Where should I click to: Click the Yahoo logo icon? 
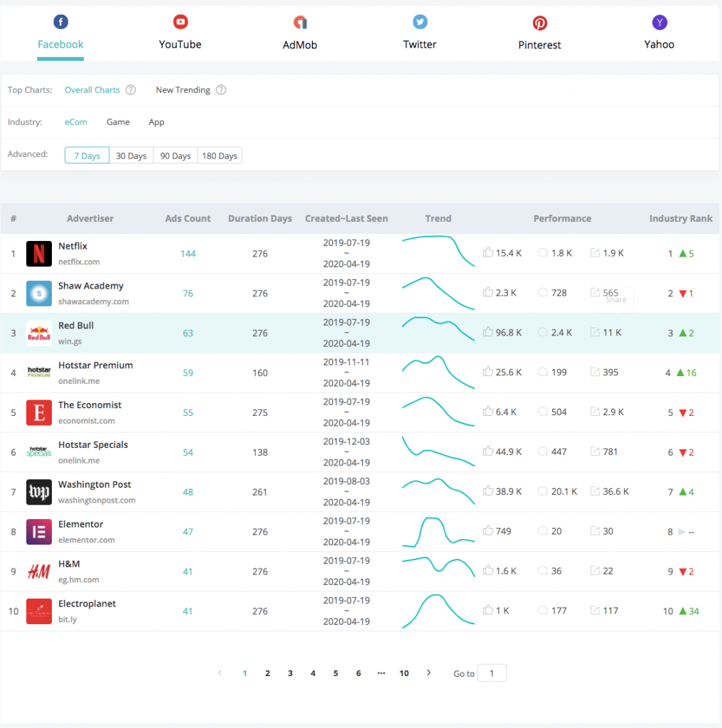(659, 22)
